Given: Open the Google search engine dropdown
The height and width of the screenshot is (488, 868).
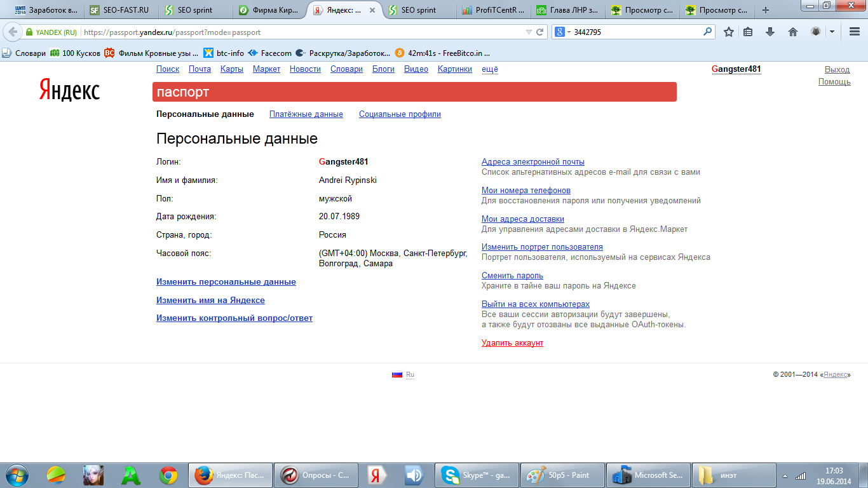Looking at the screenshot, I should (563, 32).
